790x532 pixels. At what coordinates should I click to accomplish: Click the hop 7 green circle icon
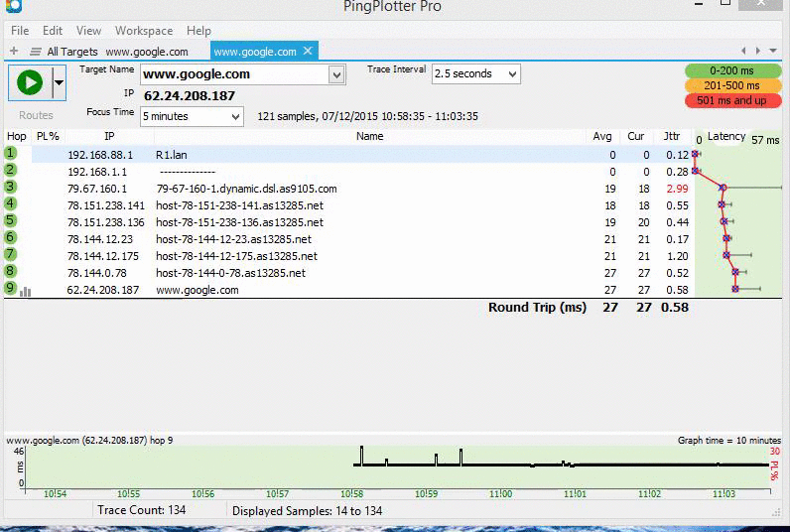point(11,254)
